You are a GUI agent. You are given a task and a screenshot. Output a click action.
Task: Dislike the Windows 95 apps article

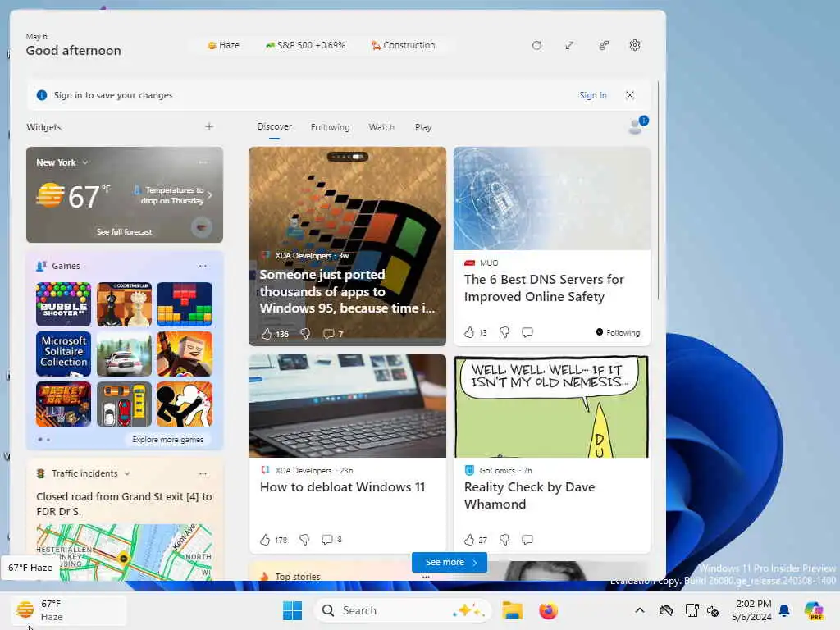pyautogui.click(x=305, y=334)
